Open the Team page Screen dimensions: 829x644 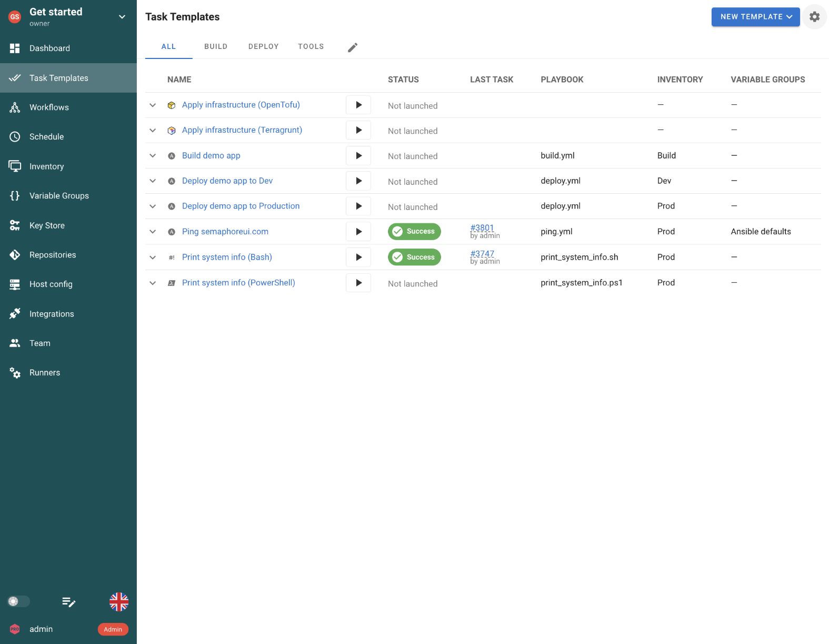pyautogui.click(x=68, y=343)
